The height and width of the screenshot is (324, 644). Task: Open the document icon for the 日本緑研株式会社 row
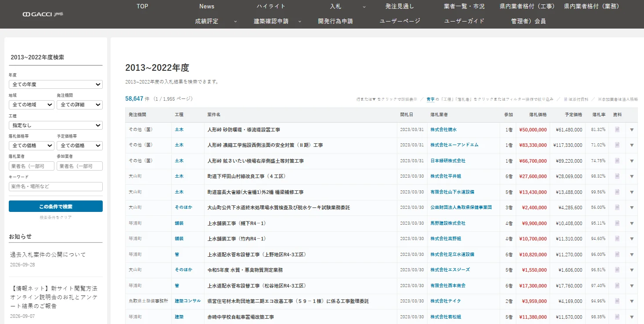(617, 161)
